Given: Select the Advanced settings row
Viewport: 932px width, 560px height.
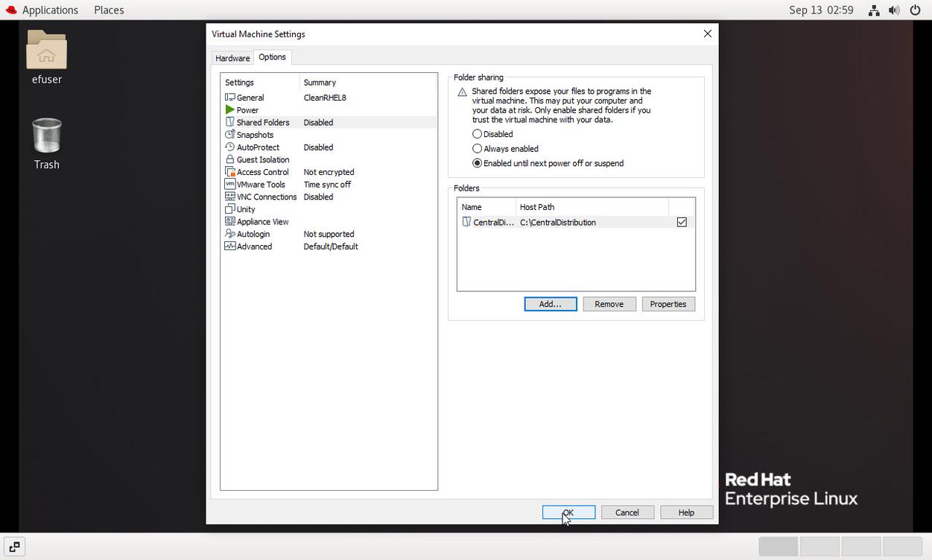Looking at the screenshot, I should (254, 246).
